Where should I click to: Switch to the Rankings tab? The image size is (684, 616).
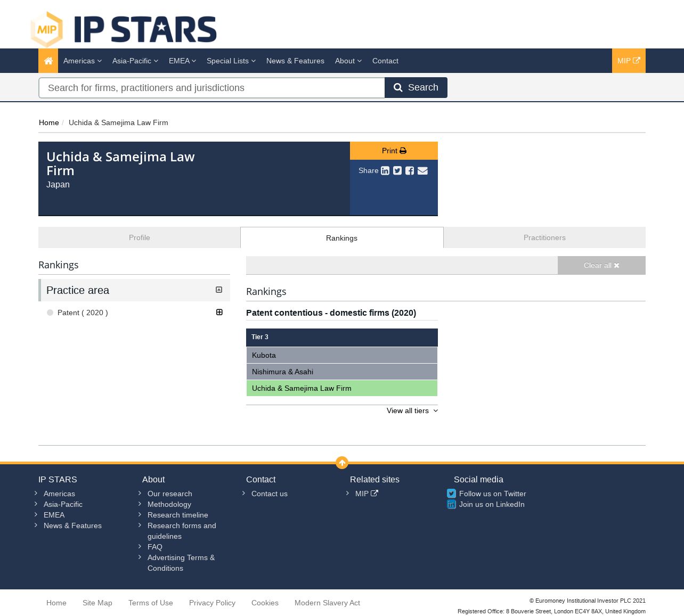342,238
